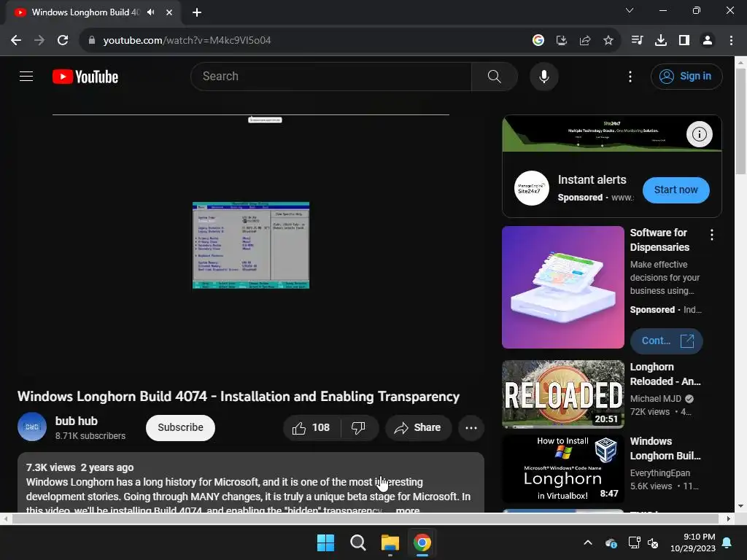Image resolution: width=747 pixels, height=560 pixels.
Task: Click the scroll-down arrow of the vertical scrollbar
Action: click(x=740, y=507)
